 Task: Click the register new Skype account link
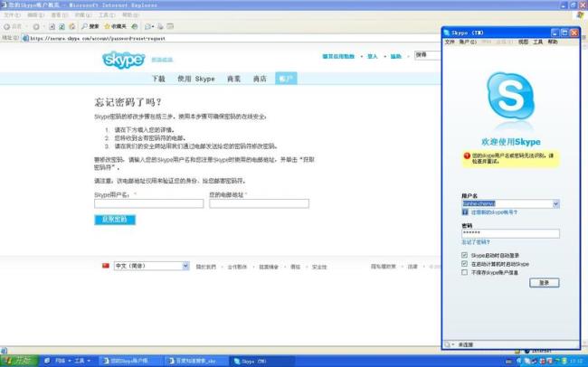(x=494, y=212)
